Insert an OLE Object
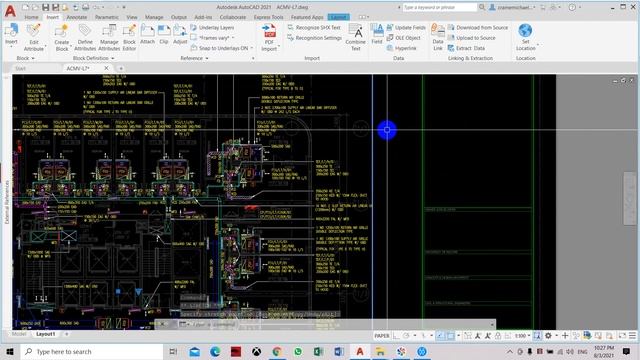Image resolution: width=640 pixels, height=360 pixels. tap(403, 38)
